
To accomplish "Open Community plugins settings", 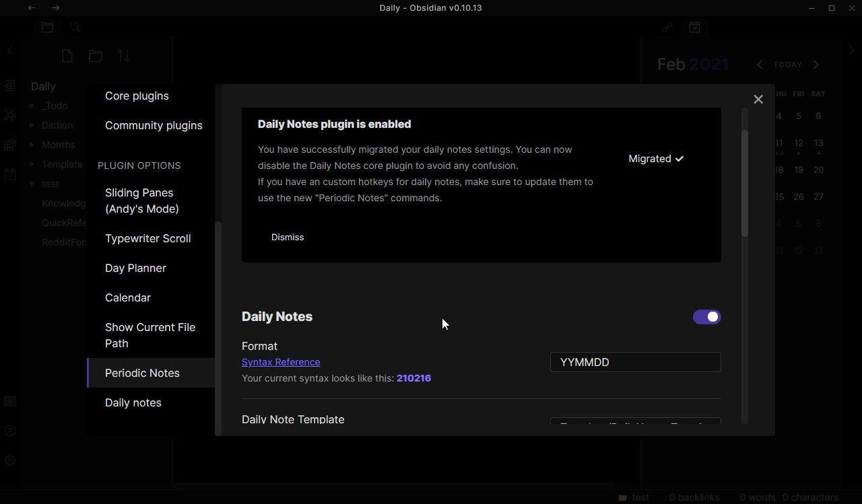I will click(154, 125).
